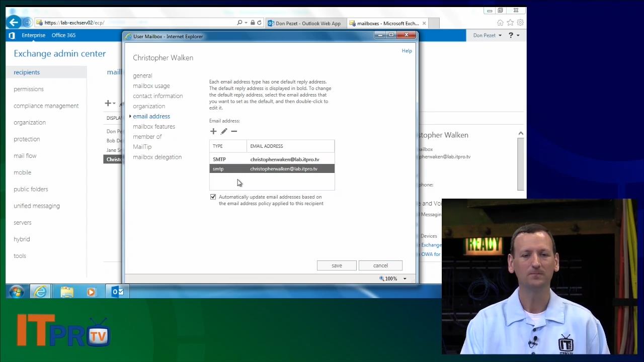Add a new email address with plus icon
The width and height of the screenshot is (644, 362).
click(213, 131)
